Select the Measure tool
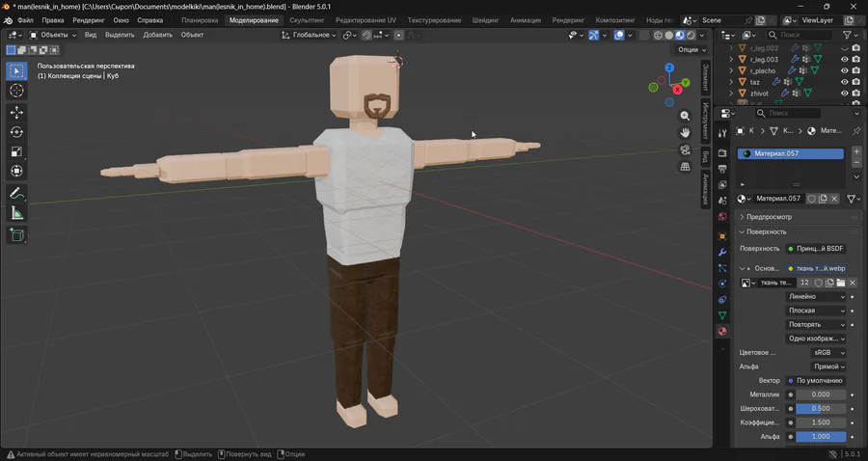Image resolution: width=868 pixels, height=461 pixels. pos(16,213)
